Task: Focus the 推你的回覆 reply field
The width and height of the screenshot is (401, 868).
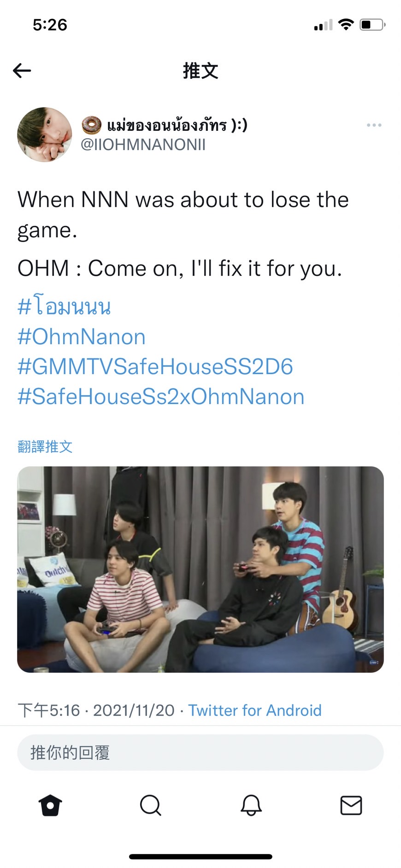Action: 200,752
